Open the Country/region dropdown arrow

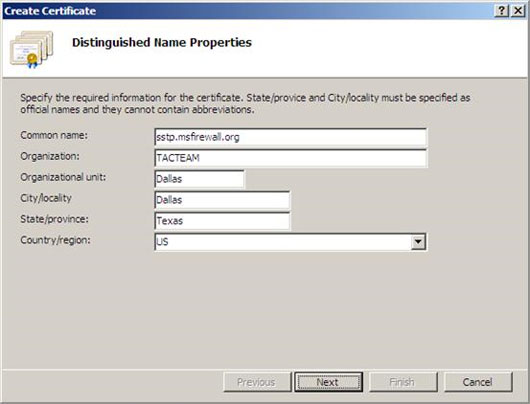pos(418,242)
